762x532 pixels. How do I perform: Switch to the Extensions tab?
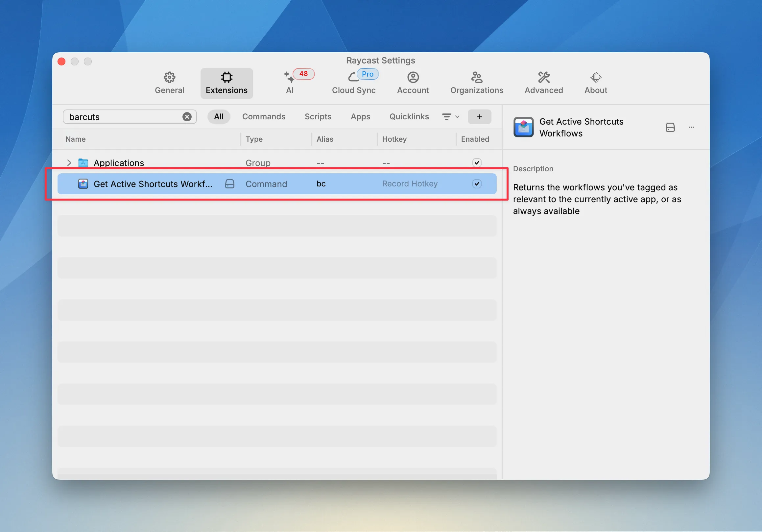click(226, 83)
